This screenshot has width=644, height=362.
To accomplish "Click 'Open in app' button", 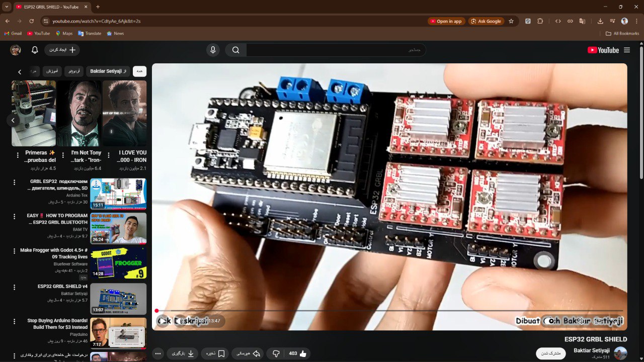I will tap(446, 21).
